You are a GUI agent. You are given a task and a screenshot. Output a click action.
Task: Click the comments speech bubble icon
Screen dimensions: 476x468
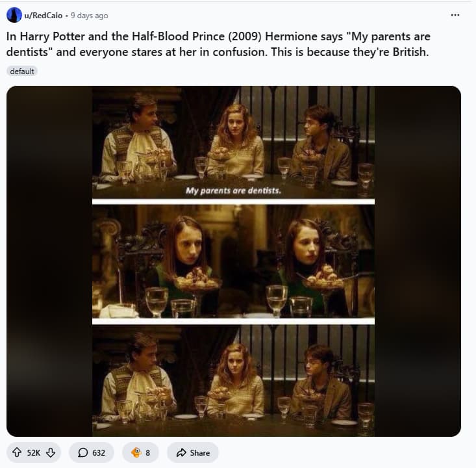coord(82,452)
